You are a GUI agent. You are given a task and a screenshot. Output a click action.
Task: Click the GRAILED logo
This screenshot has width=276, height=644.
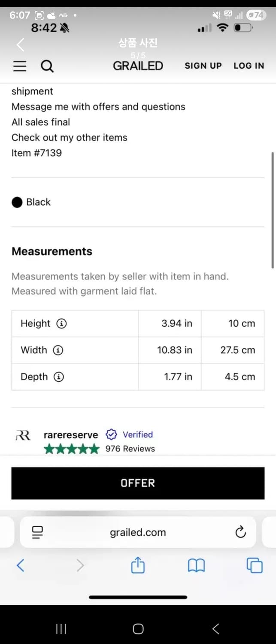[138, 66]
